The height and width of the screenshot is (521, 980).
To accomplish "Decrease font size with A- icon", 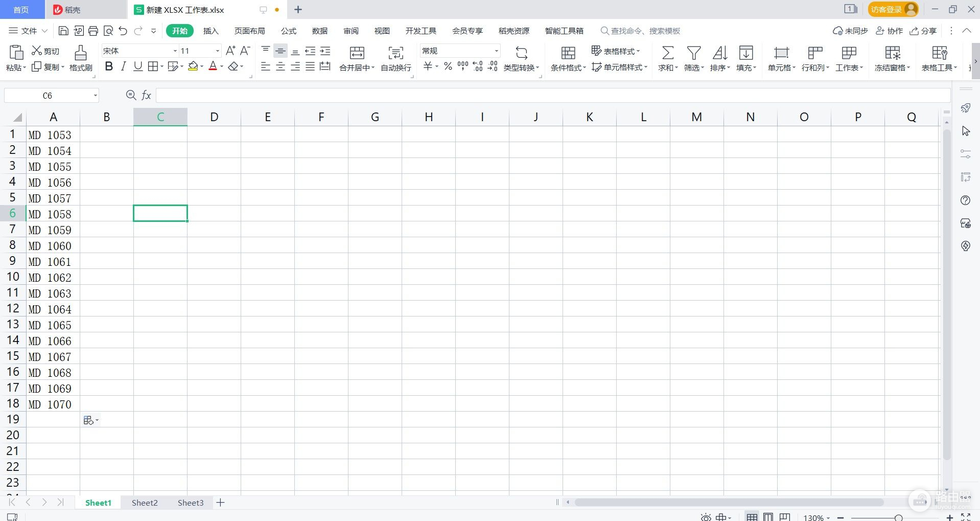I will click(x=245, y=51).
